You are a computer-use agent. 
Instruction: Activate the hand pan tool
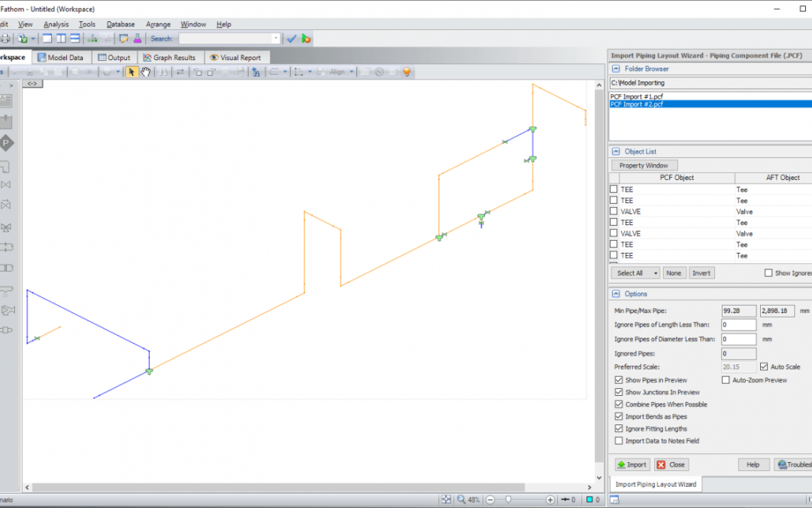146,71
